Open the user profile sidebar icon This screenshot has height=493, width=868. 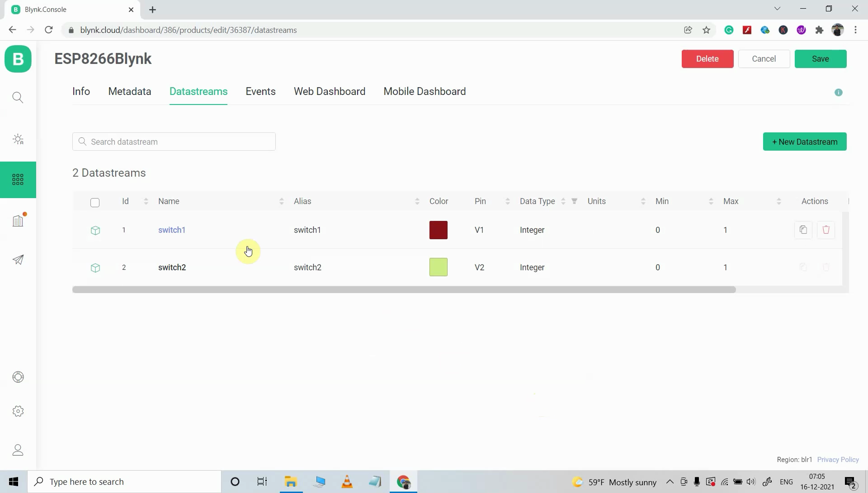tap(18, 450)
